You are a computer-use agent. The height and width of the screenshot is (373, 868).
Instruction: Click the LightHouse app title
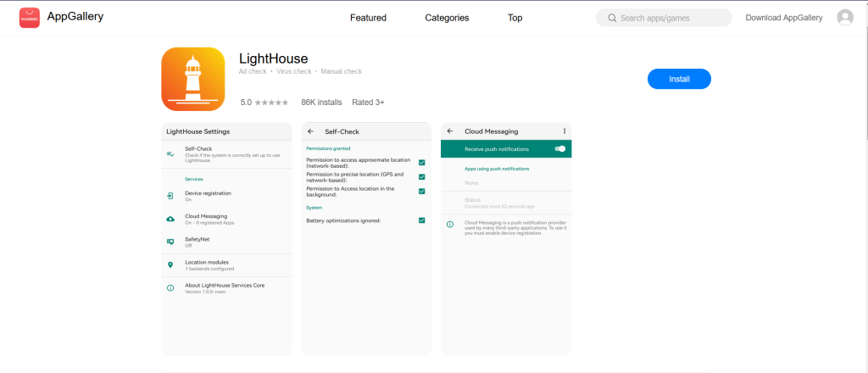(x=274, y=58)
